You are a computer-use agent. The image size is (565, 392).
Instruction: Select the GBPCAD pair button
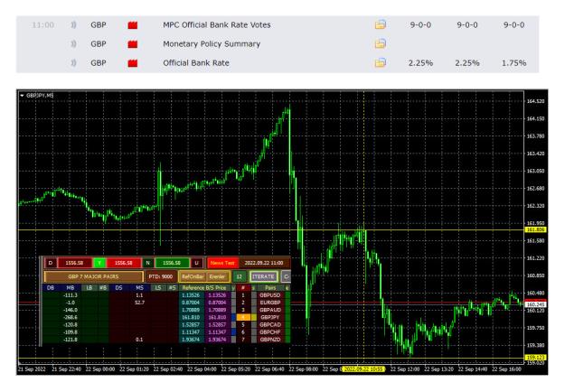pos(270,324)
